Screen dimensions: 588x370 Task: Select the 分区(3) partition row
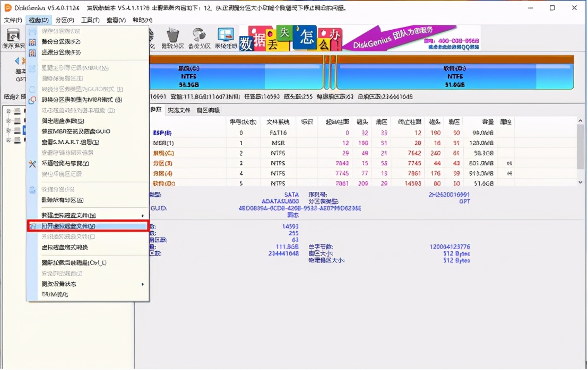[x=332, y=163]
